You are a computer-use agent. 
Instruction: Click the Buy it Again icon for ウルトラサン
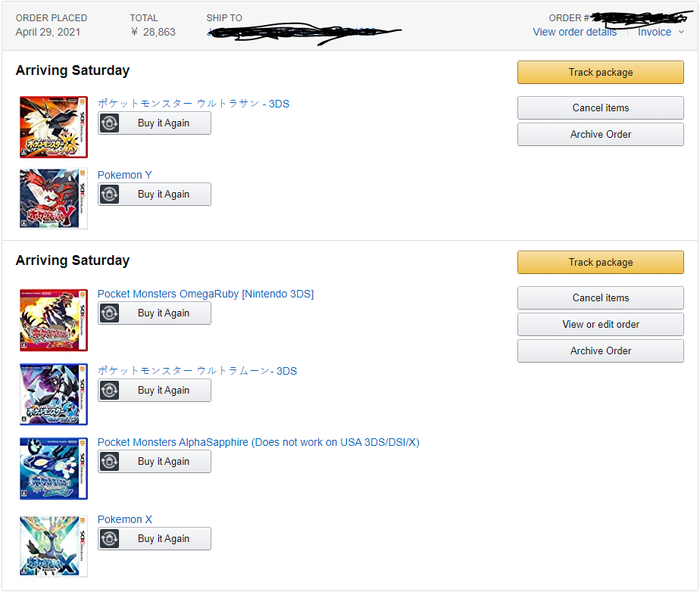109,123
